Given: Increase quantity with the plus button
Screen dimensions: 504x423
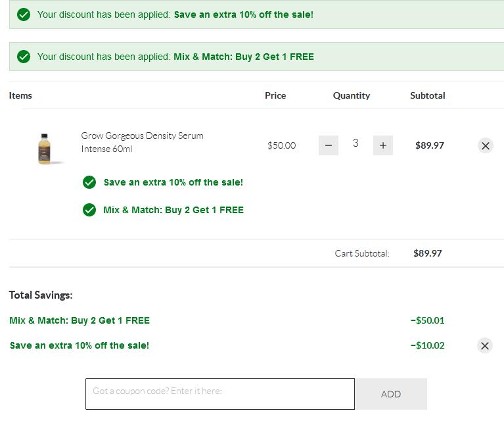Looking at the screenshot, I should point(382,145).
